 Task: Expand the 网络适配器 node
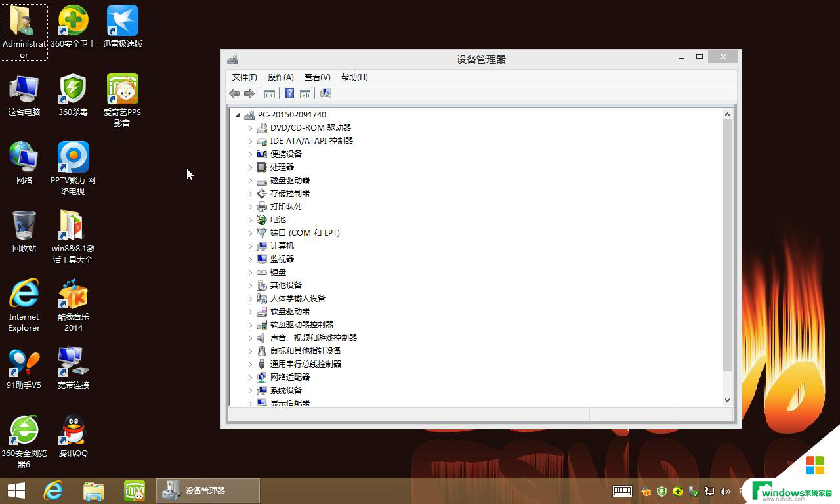pyautogui.click(x=250, y=377)
